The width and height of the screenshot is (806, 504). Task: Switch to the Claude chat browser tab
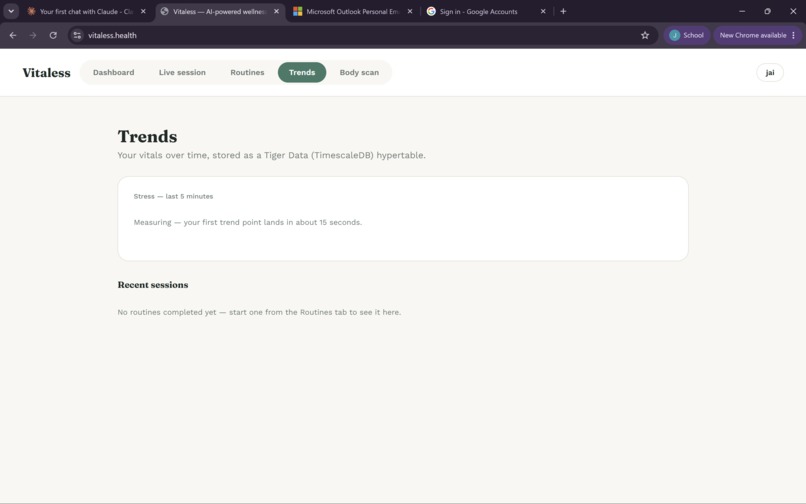[86, 11]
